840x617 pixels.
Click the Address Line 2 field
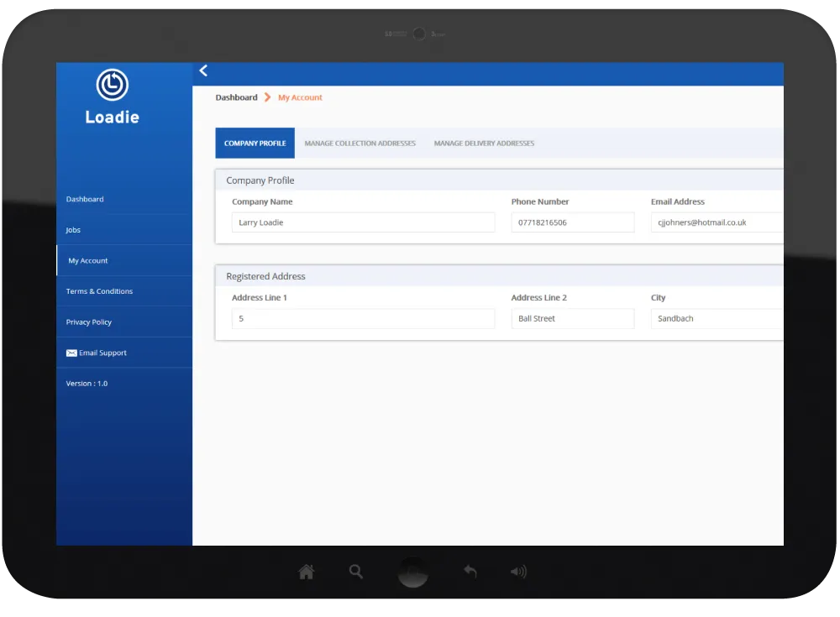573,318
